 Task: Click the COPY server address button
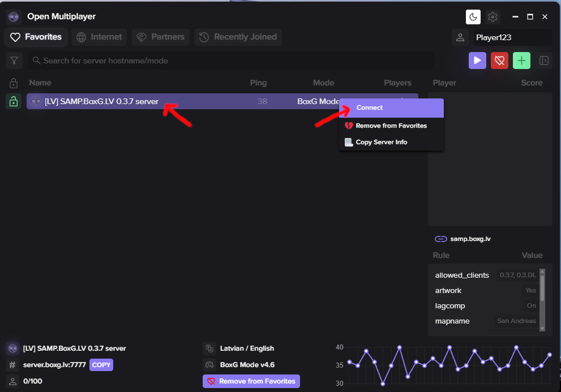coord(101,365)
